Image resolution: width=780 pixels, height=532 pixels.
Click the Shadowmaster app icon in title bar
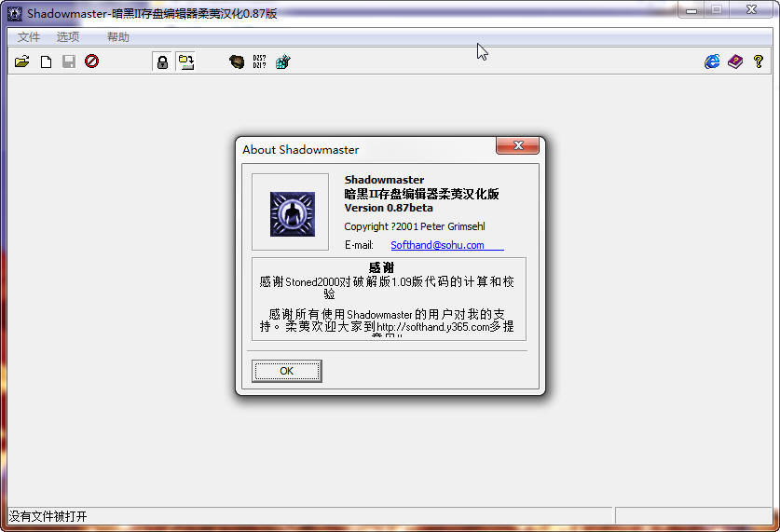coord(14,13)
